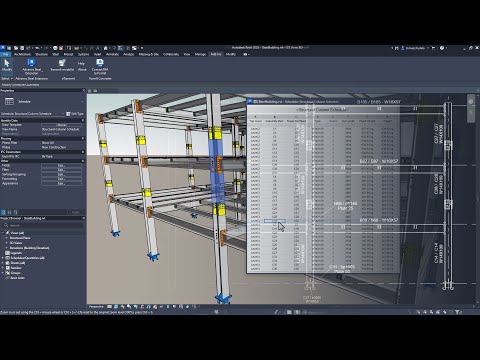Toggle Select Underlay Elements in status bar
Image resolution: width=480 pixels, height=360 pixels.
pyautogui.click(x=425, y=312)
